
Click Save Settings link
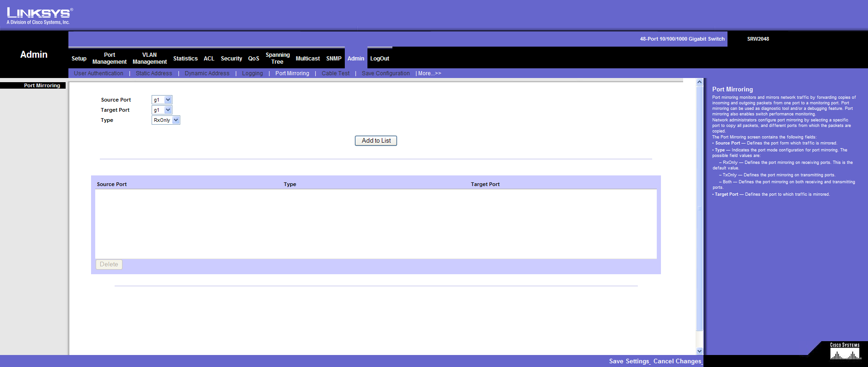point(629,361)
